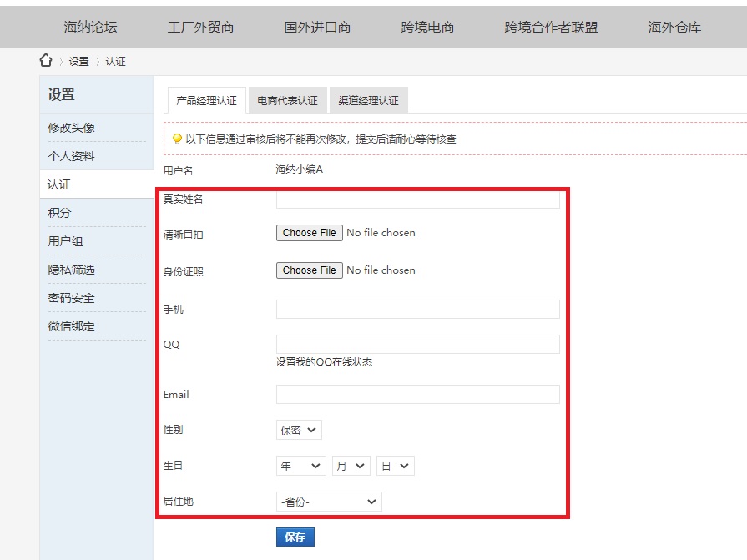Open the 日 day dropdown
The height and width of the screenshot is (560, 747).
pos(395,466)
